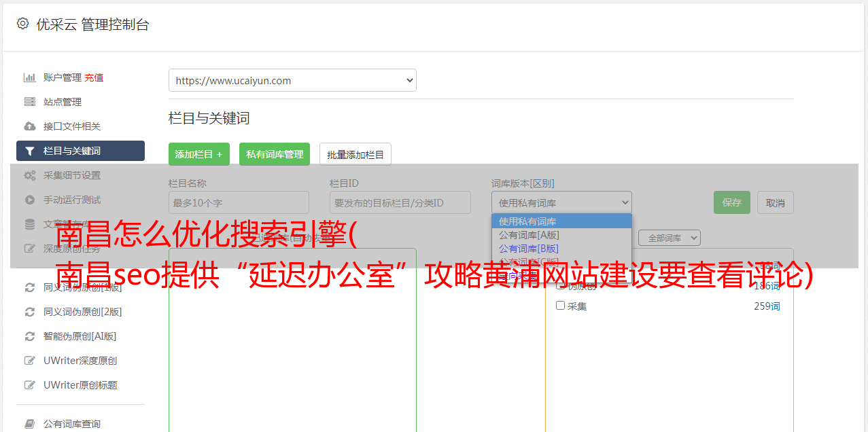Click the 词库版本[区别] label

coord(523,183)
